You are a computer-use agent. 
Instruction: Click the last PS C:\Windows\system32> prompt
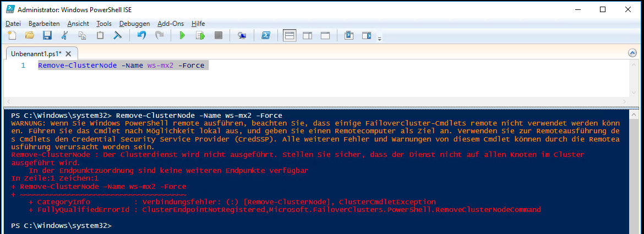pyautogui.click(x=61, y=226)
